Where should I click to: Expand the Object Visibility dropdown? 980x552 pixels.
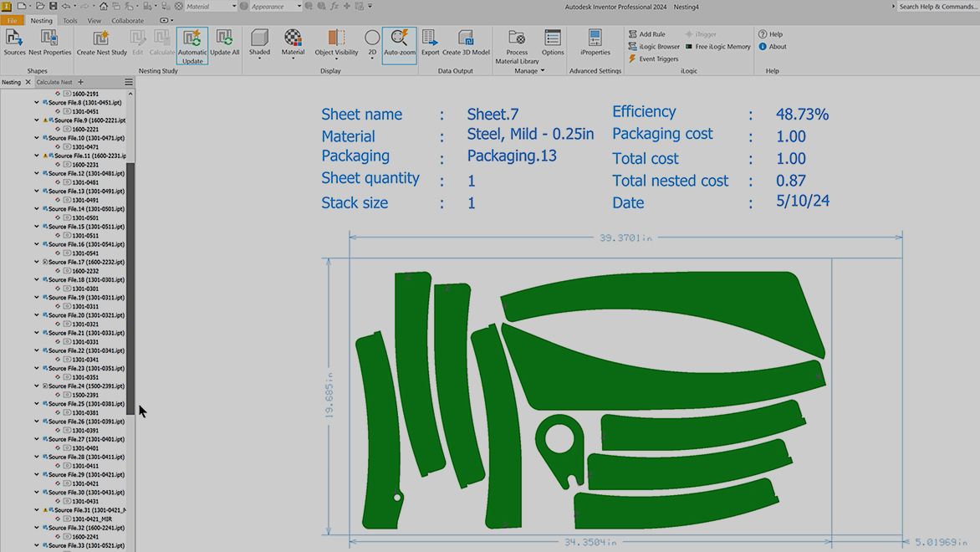click(x=336, y=59)
